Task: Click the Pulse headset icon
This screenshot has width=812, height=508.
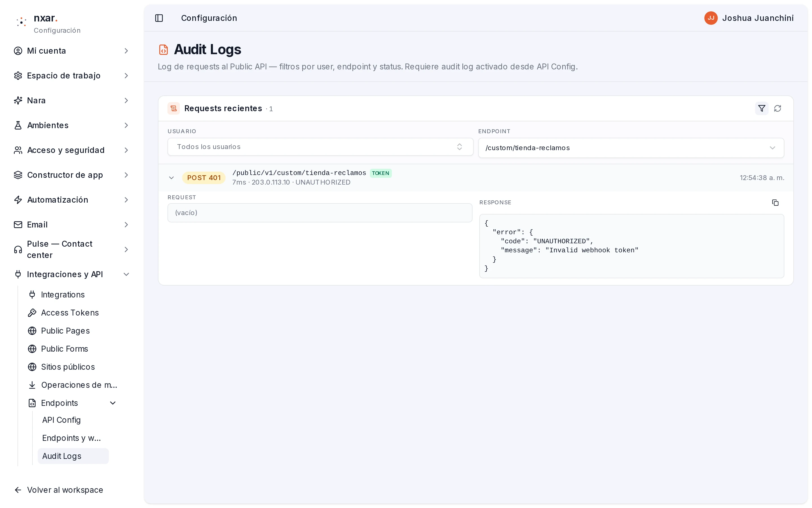Action: coord(18,250)
